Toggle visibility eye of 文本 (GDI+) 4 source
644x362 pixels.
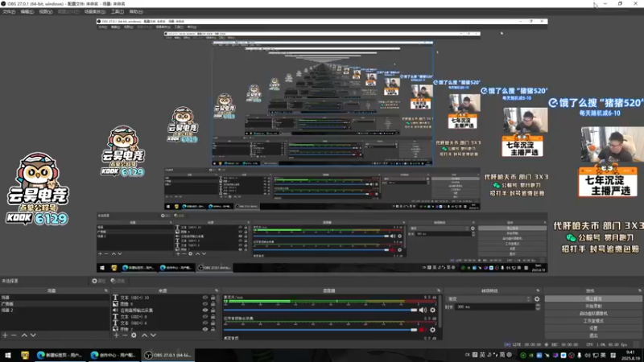[205, 323]
